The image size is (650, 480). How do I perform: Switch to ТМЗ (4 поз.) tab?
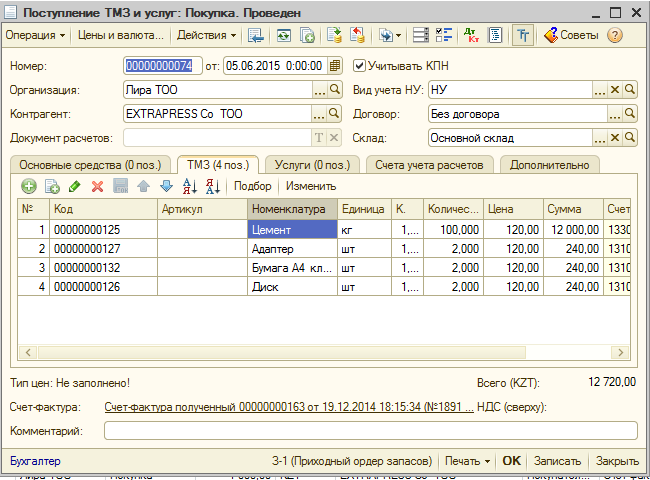pyautogui.click(x=218, y=165)
